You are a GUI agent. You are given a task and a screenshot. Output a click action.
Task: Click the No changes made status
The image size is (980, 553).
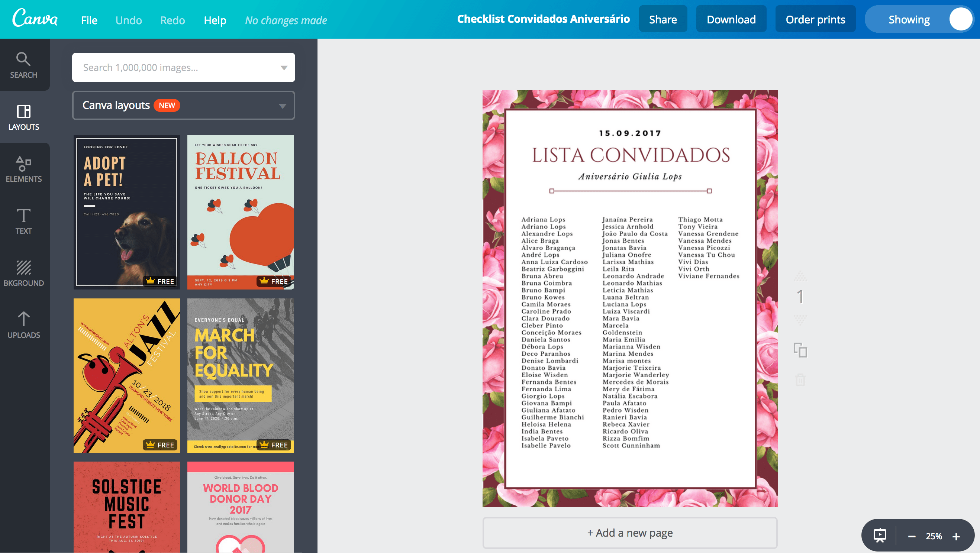[x=286, y=20]
